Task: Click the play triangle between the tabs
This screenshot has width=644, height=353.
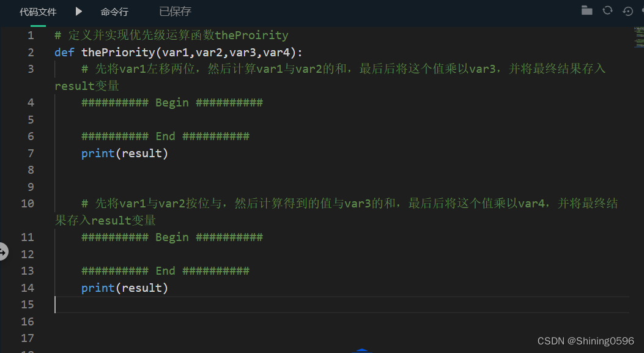Action: (x=78, y=10)
